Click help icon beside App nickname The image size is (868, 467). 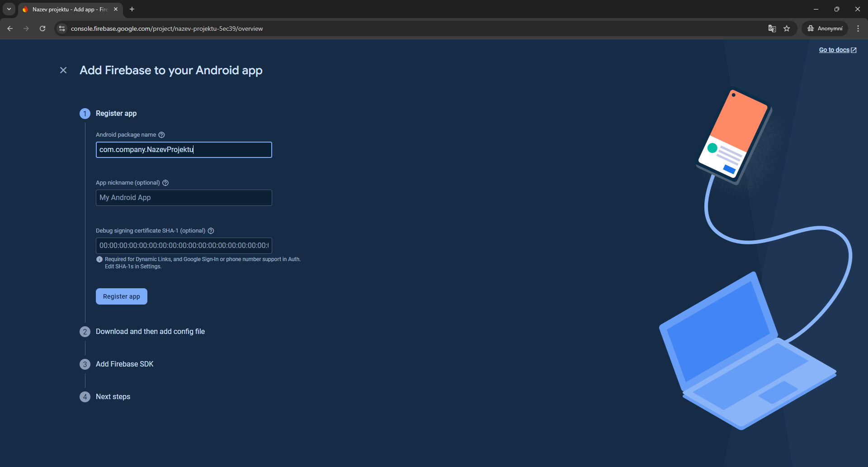(x=165, y=183)
